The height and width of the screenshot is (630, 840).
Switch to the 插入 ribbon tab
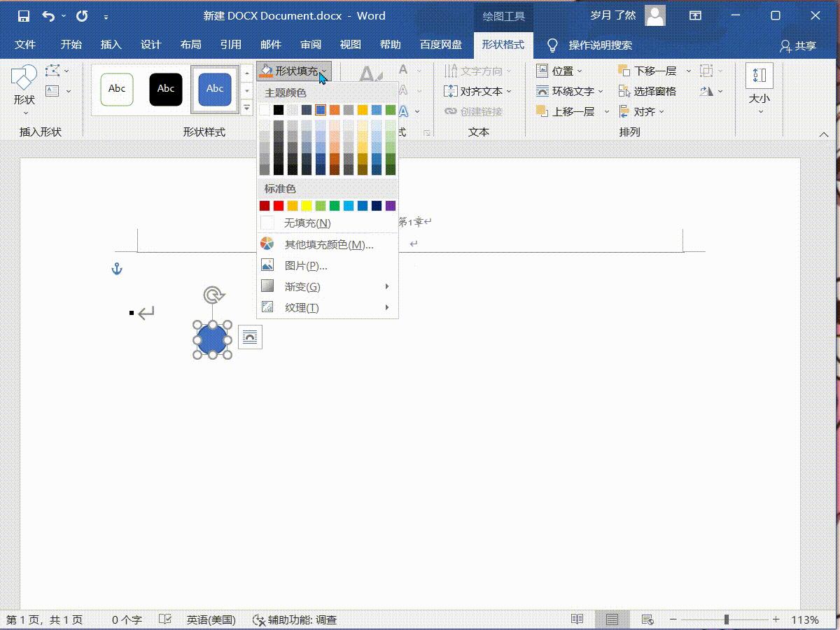[x=111, y=44]
